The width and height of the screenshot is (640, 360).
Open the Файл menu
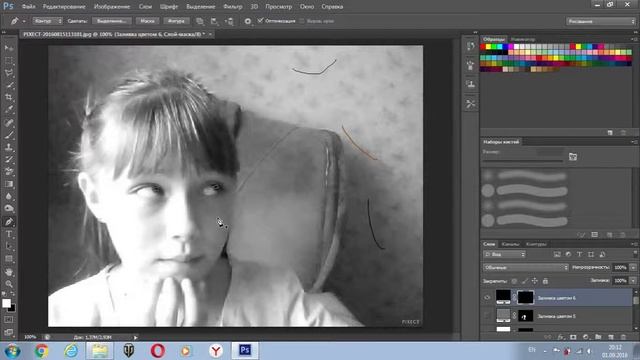(28, 7)
